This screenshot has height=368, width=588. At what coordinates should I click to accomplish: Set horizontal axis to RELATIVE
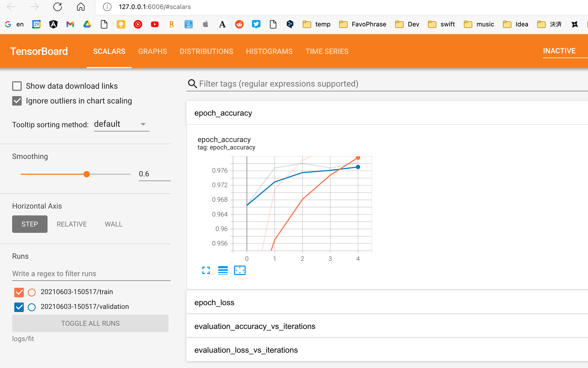click(x=72, y=224)
